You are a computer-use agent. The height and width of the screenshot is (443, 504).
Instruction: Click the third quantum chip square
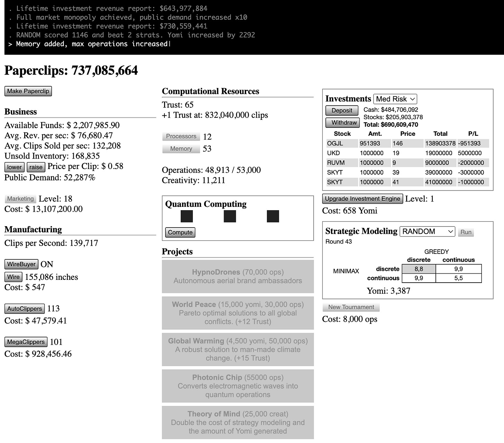[x=273, y=216]
